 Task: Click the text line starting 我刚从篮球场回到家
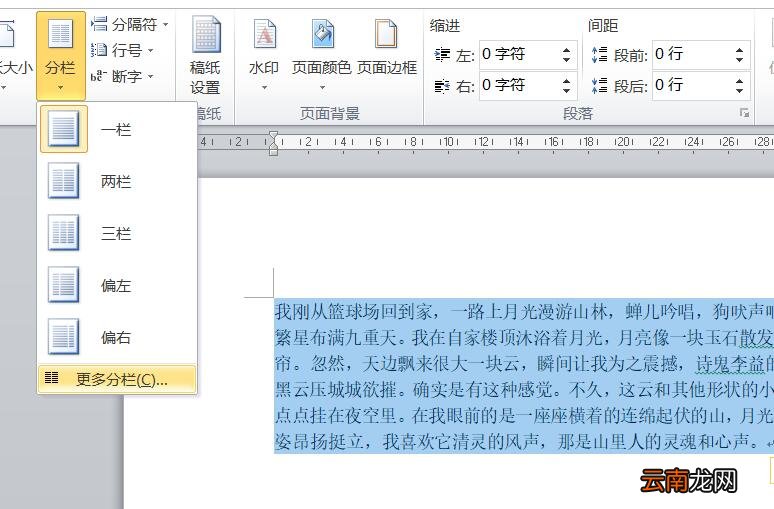tap(524, 311)
